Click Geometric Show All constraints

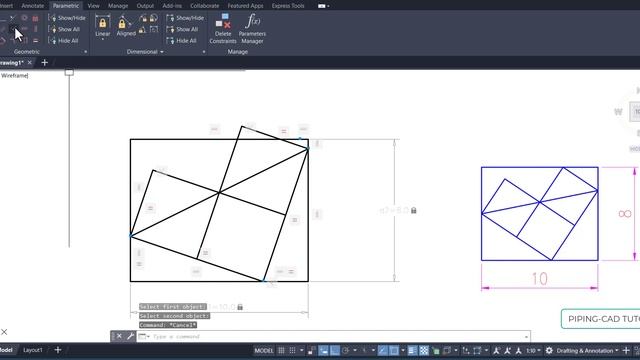click(x=64, y=29)
